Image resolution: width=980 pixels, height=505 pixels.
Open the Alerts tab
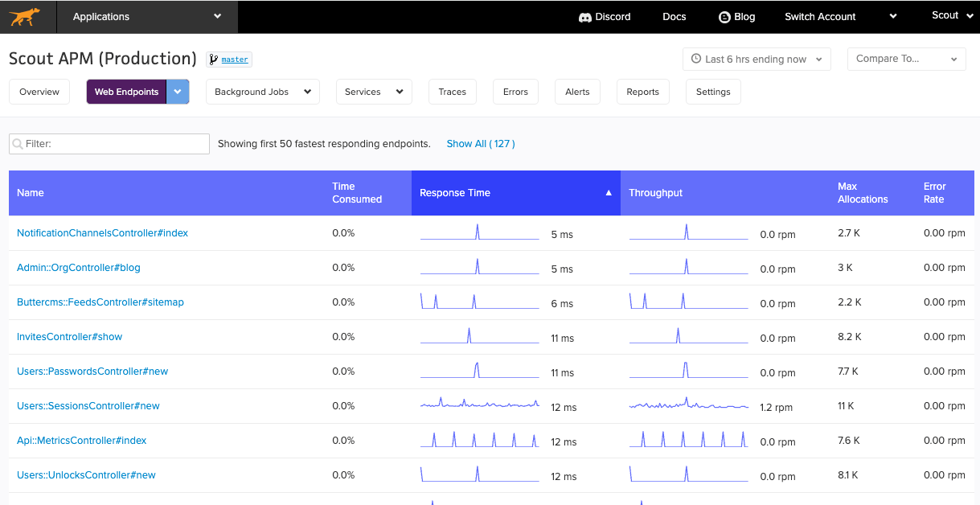click(x=577, y=92)
